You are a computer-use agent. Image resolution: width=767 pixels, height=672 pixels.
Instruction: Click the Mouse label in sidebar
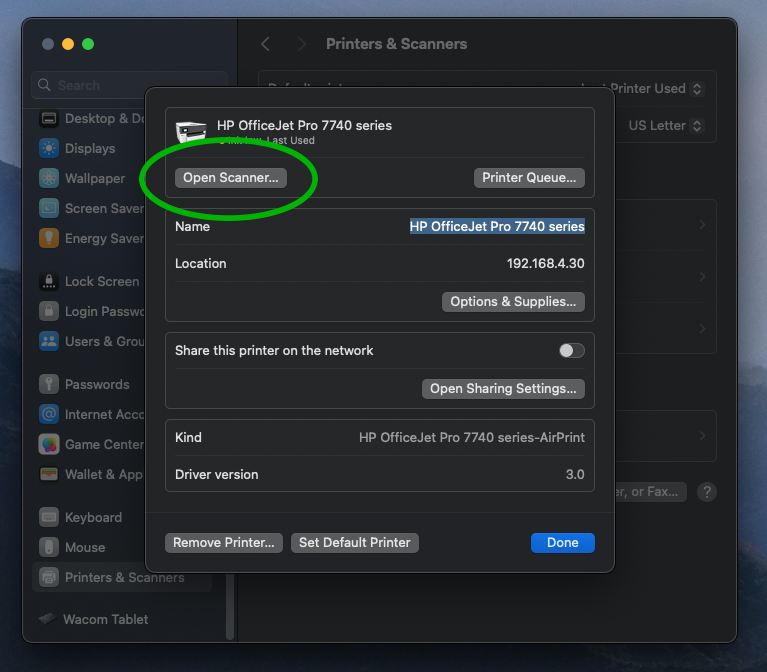pos(85,547)
